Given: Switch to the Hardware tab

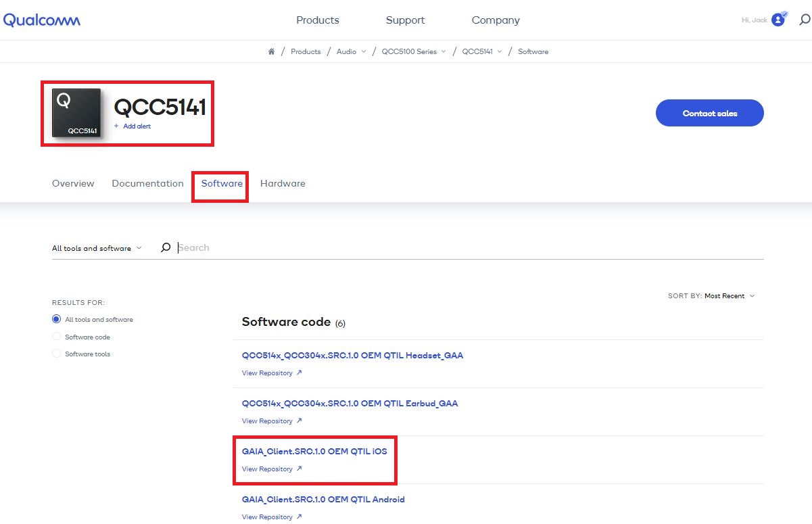Looking at the screenshot, I should (x=283, y=183).
